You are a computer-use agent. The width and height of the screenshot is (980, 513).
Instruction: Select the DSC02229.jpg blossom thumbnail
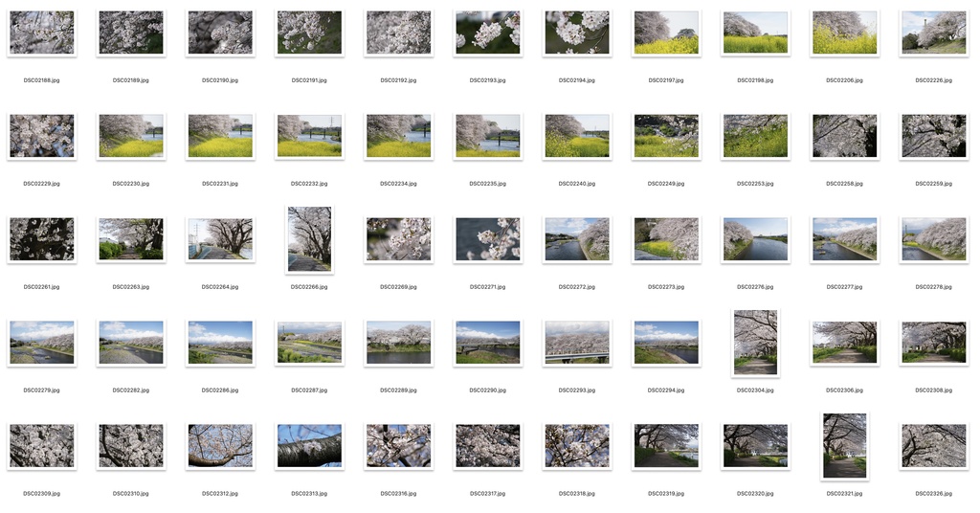click(x=42, y=136)
